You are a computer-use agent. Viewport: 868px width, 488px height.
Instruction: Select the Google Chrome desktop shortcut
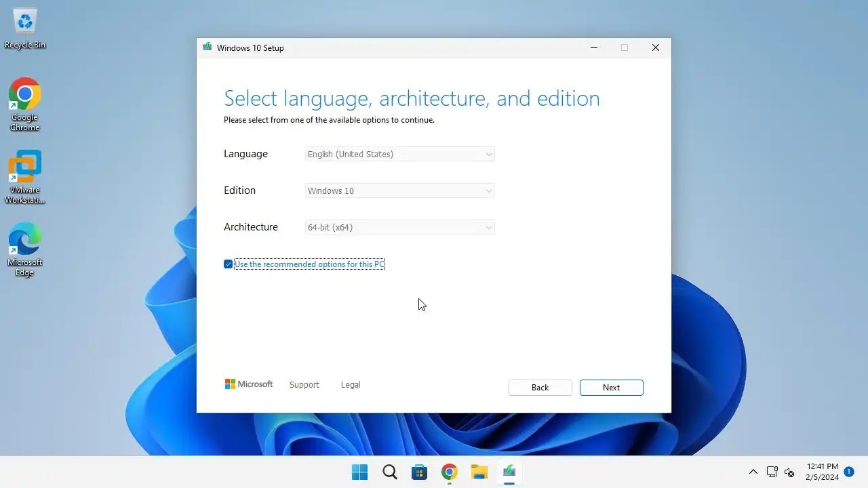click(x=25, y=104)
